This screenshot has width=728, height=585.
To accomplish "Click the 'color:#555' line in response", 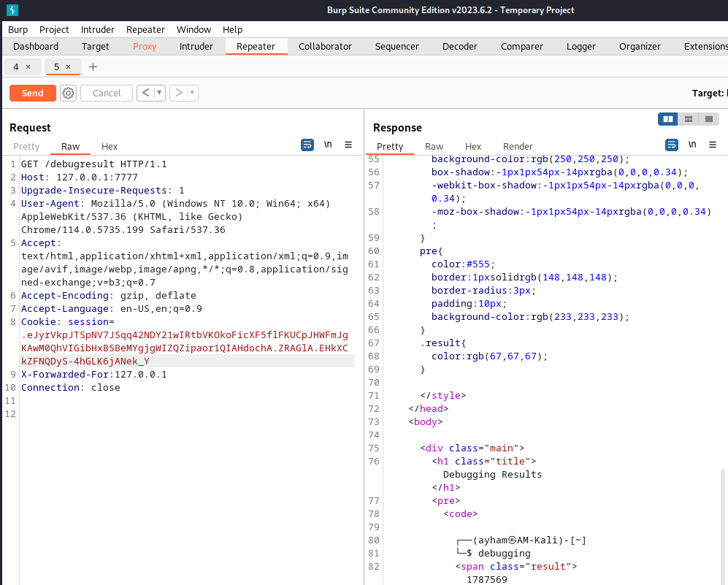I will [463, 264].
